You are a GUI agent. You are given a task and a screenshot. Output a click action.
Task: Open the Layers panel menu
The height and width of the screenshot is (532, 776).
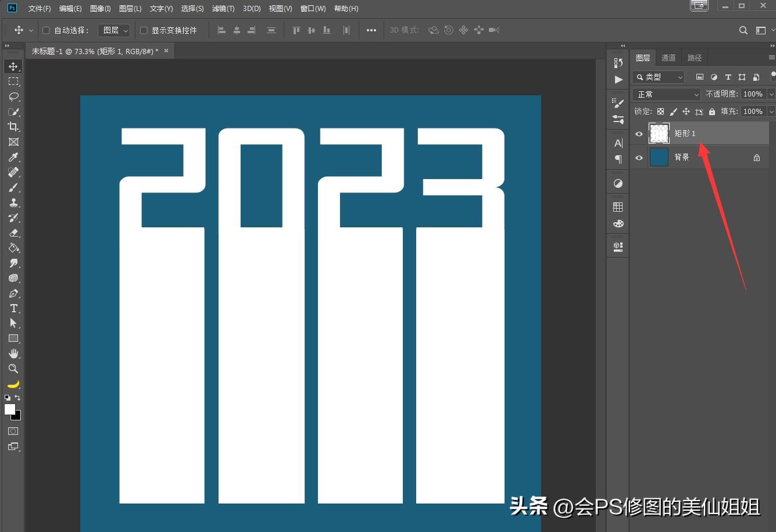(x=771, y=58)
